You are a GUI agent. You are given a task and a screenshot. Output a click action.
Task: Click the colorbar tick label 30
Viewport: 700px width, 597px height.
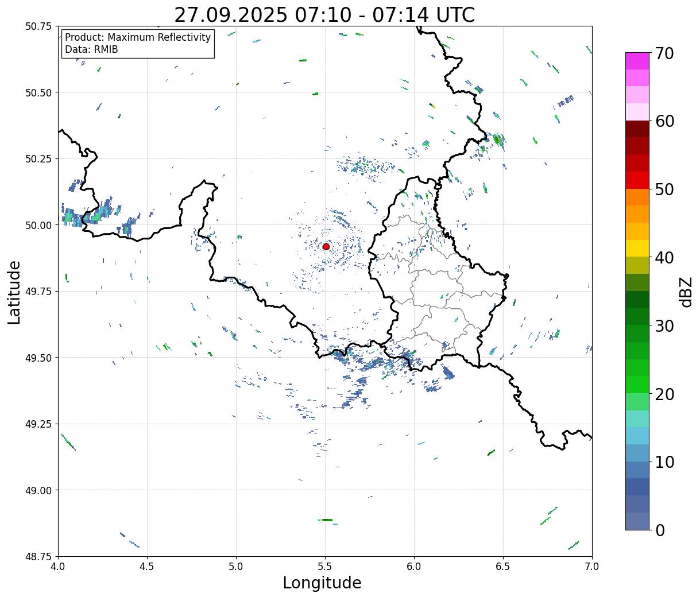point(664,325)
